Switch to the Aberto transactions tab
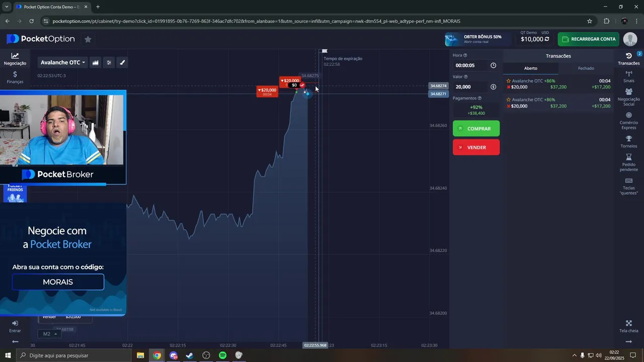Image resolution: width=644 pixels, height=362 pixels. pyautogui.click(x=530, y=68)
